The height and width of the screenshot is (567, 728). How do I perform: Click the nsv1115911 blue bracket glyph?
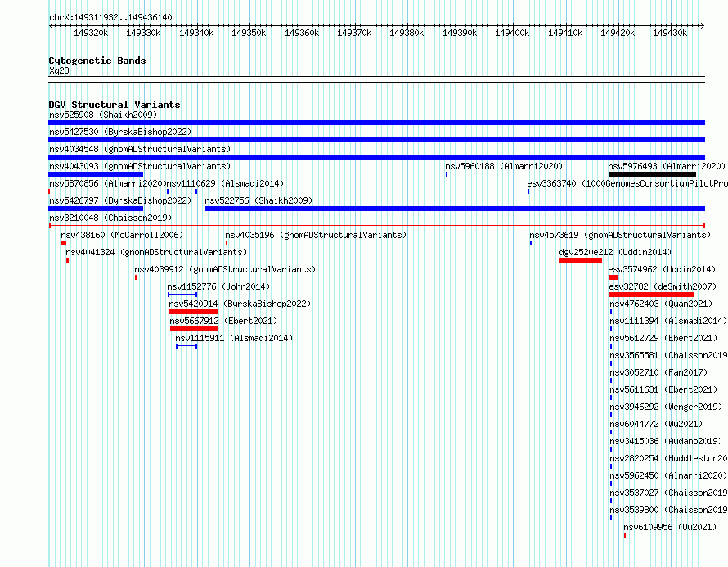tap(186, 346)
